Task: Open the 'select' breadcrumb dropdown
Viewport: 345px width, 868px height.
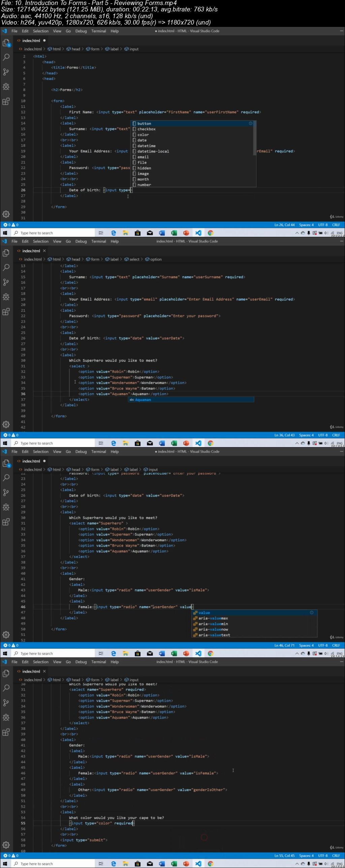Action: 132,259
